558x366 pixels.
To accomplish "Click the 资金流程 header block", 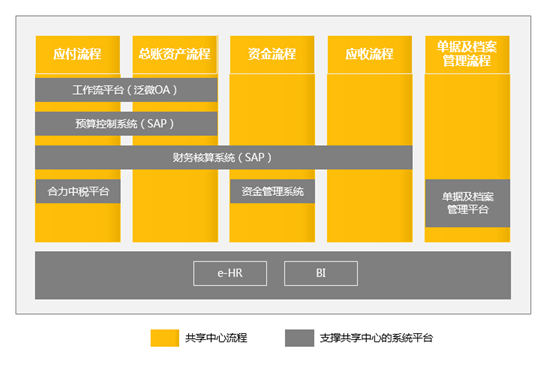I will [272, 54].
